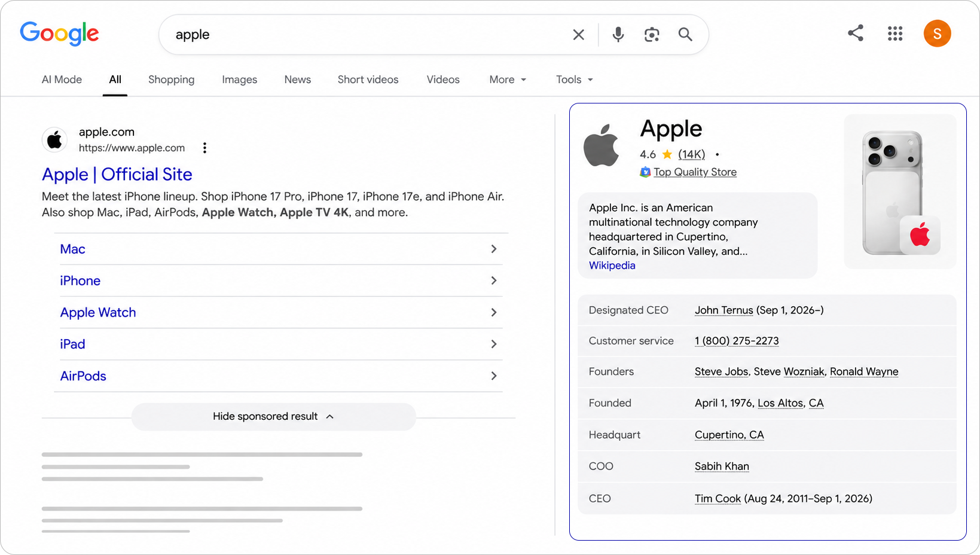Click the Los Altos link
This screenshot has width=980, height=555.
click(x=780, y=403)
